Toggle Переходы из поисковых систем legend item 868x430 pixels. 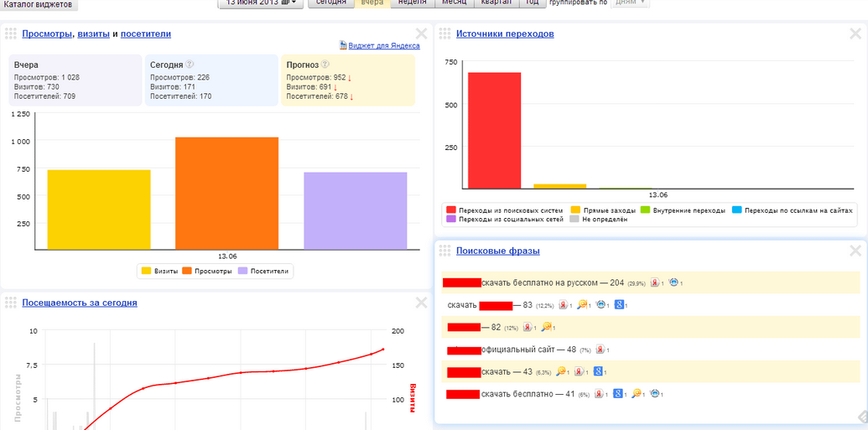tap(505, 210)
